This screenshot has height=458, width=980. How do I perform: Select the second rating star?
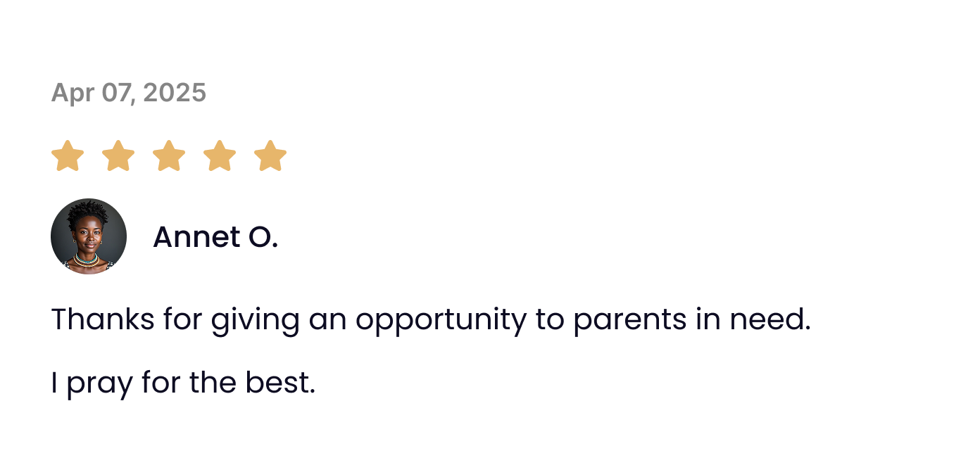(x=118, y=155)
